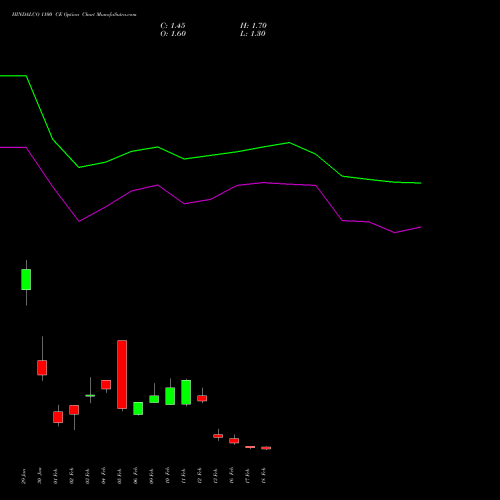Click the green 11 Feb candlestick
Viewport: 500px width, 500px height.
186,392
